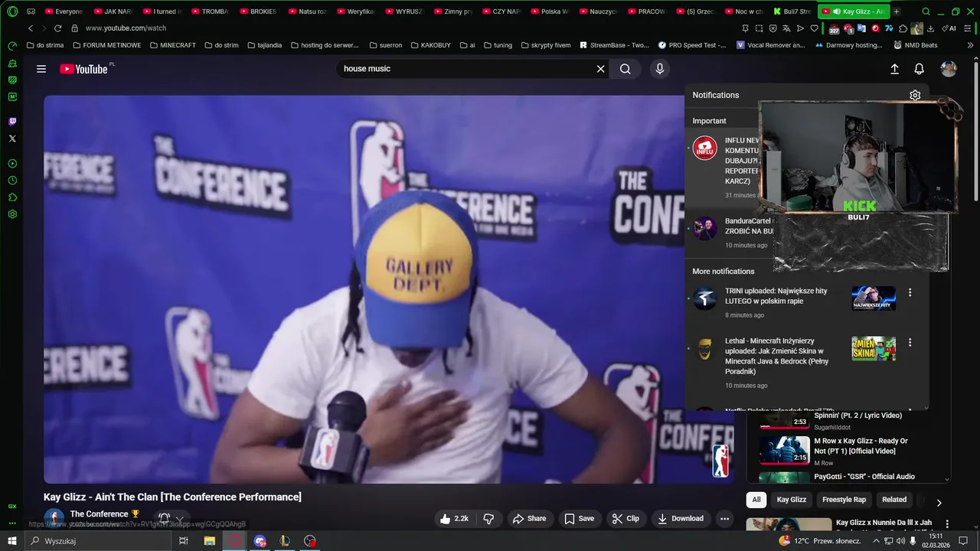The height and width of the screenshot is (551, 980).
Task: Save the video to a playlist
Action: [x=580, y=519]
